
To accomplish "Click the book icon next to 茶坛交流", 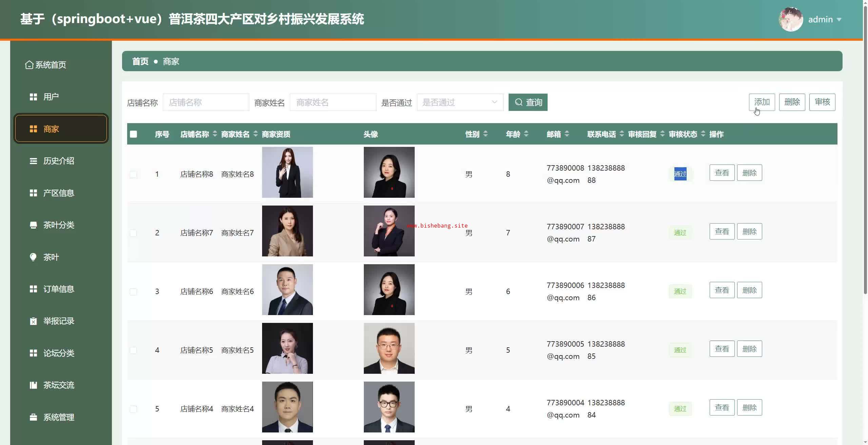I will click(x=33, y=385).
